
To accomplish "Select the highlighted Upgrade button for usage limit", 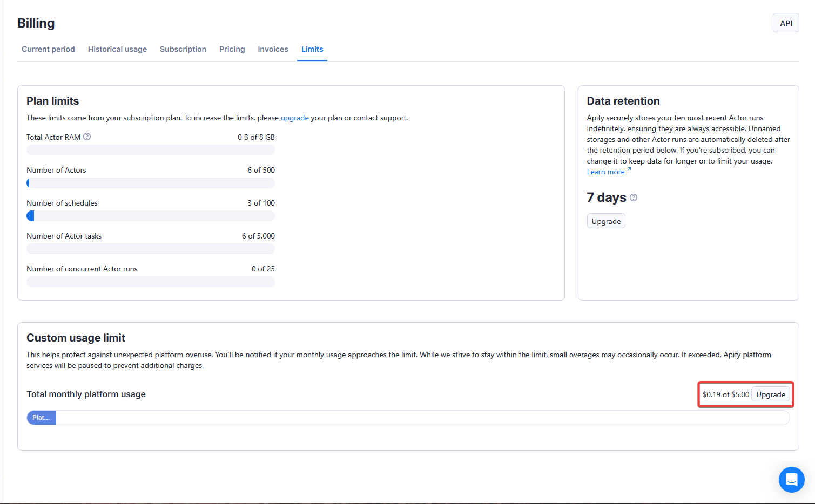I will tap(771, 394).
